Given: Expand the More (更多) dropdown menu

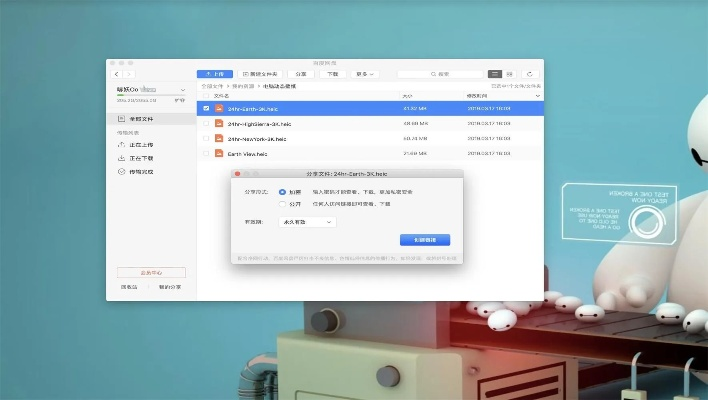Looking at the screenshot, I should [x=364, y=74].
